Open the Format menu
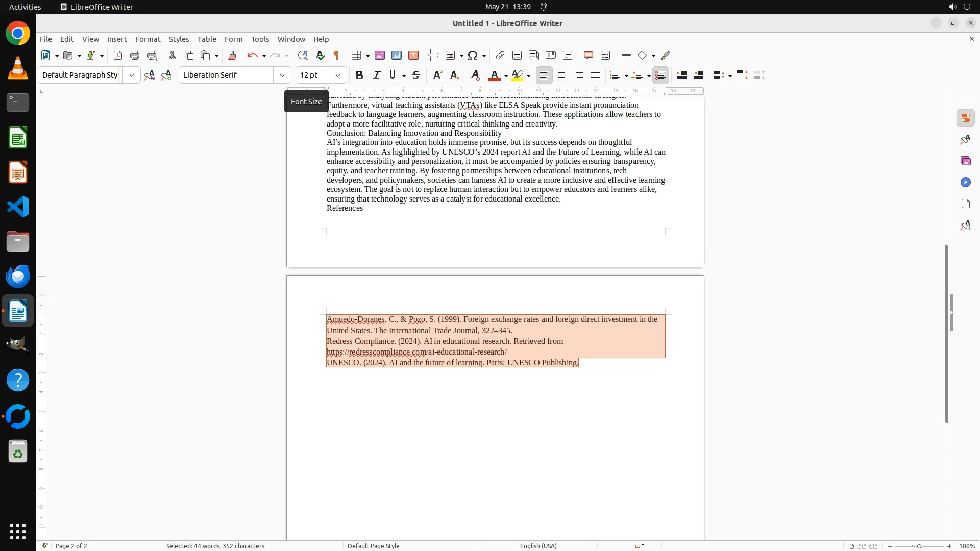This screenshot has height=551, width=980. [x=148, y=39]
